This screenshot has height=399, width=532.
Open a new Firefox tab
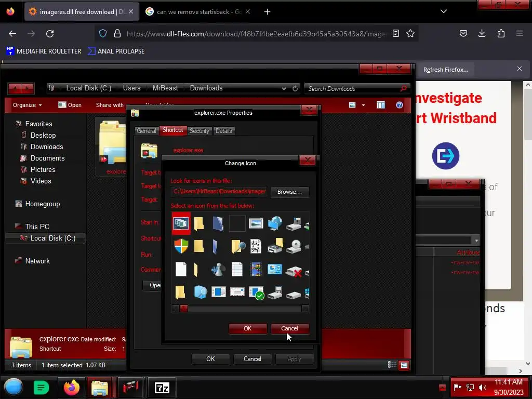(x=268, y=12)
